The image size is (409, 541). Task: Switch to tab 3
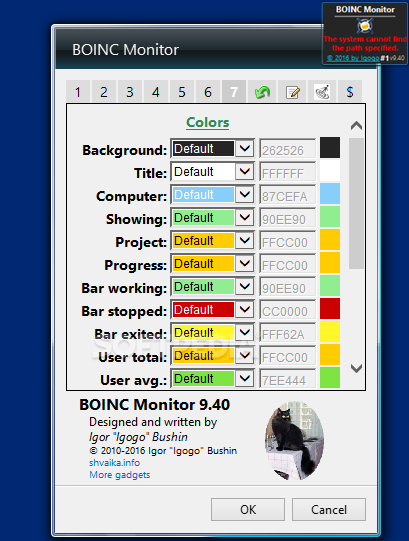click(130, 92)
